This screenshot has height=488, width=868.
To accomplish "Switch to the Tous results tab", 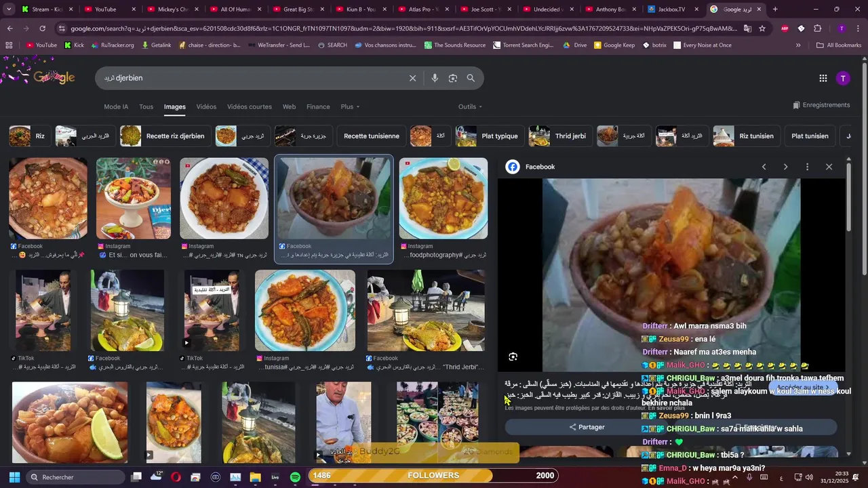I will (146, 106).
